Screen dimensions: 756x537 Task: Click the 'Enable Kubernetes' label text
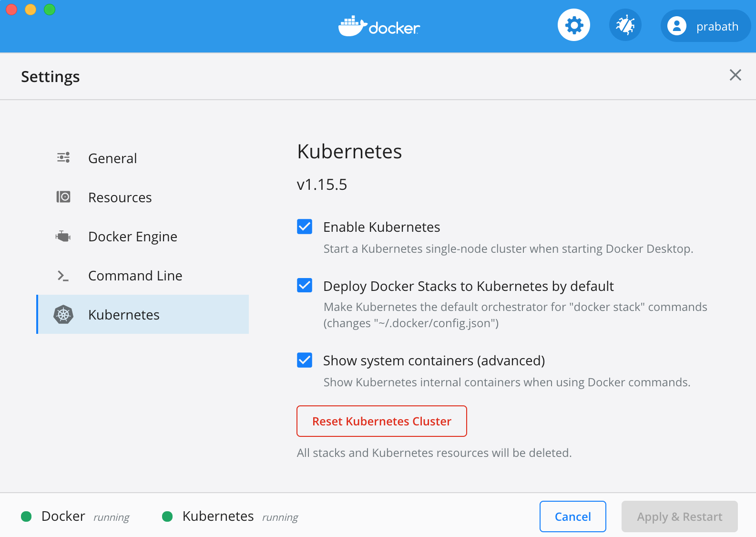click(381, 227)
